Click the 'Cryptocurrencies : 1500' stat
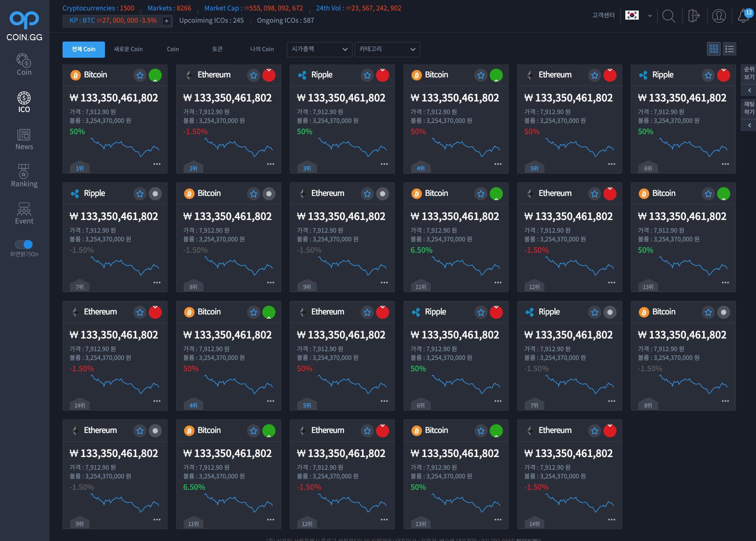Screen dimensions: 756x541 98,8
